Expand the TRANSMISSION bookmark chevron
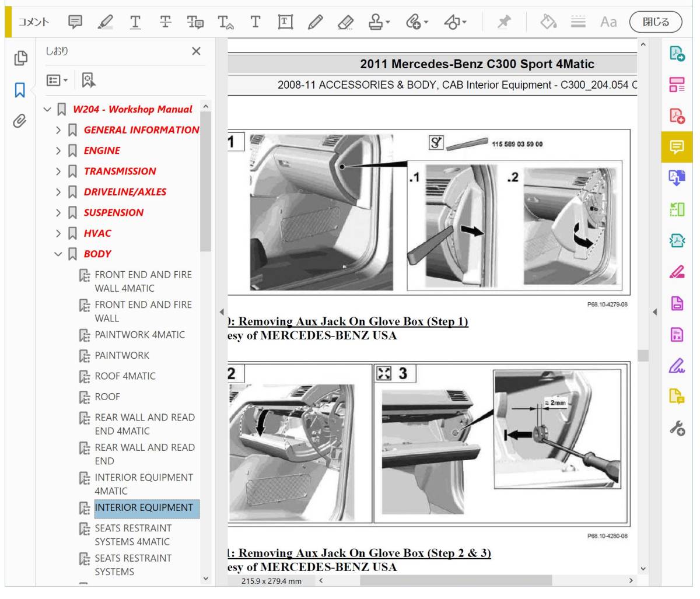The width and height of the screenshot is (700, 599). [58, 171]
